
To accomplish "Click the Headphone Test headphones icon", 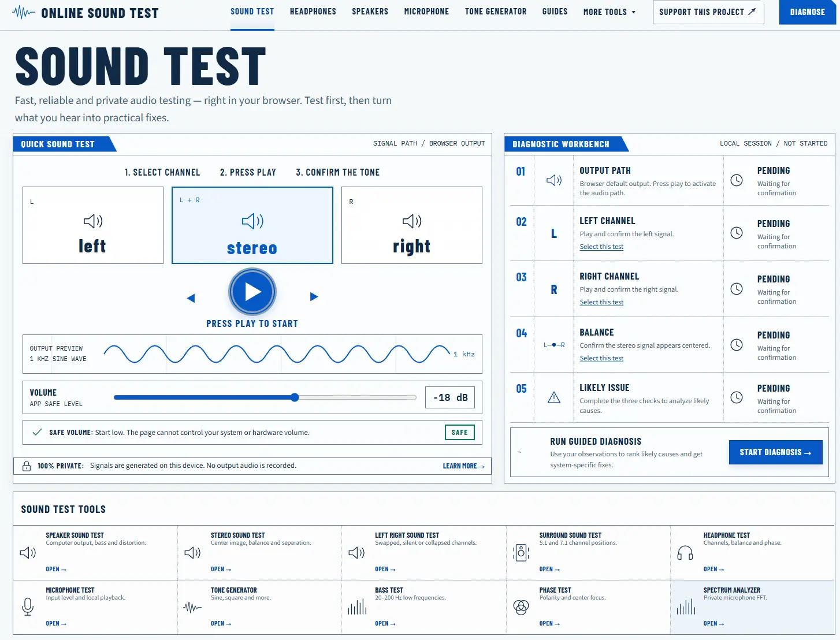I will click(685, 553).
